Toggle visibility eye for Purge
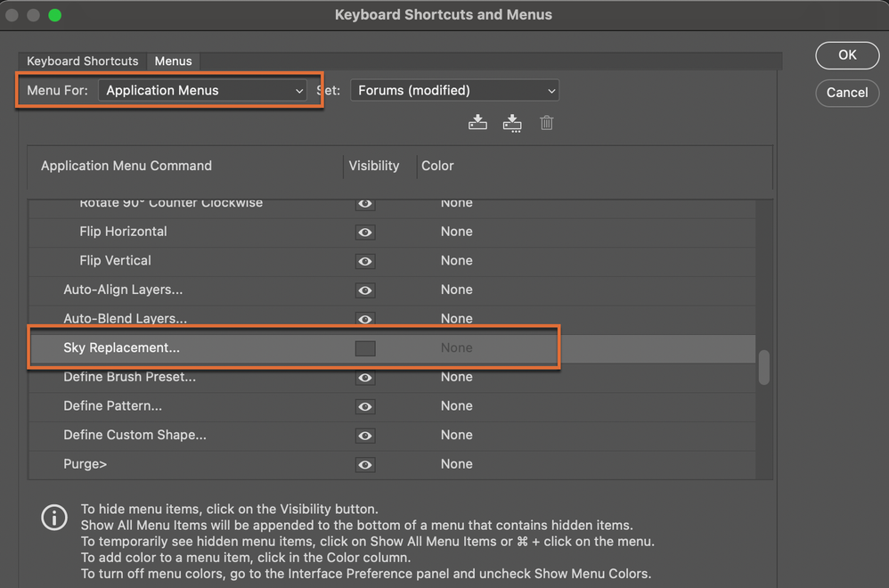This screenshot has height=588, width=889. (365, 464)
